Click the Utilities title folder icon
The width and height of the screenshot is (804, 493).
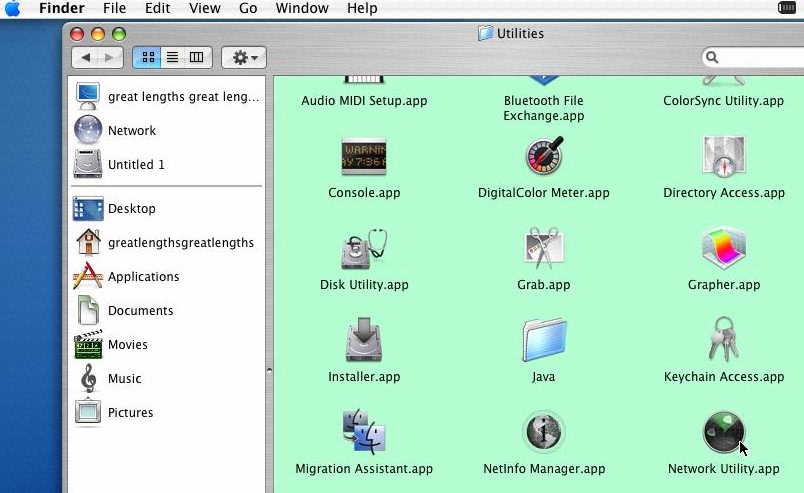[485, 33]
